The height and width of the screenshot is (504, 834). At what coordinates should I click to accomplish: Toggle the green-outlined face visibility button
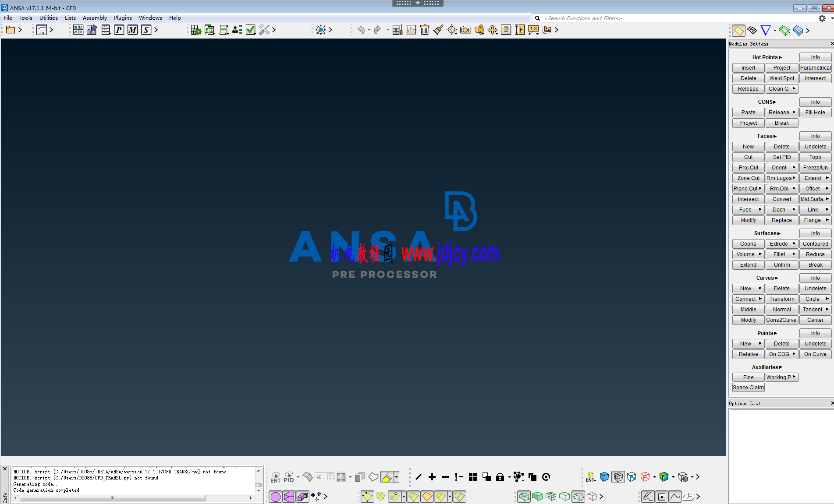pyautogui.click(x=414, y=497)
